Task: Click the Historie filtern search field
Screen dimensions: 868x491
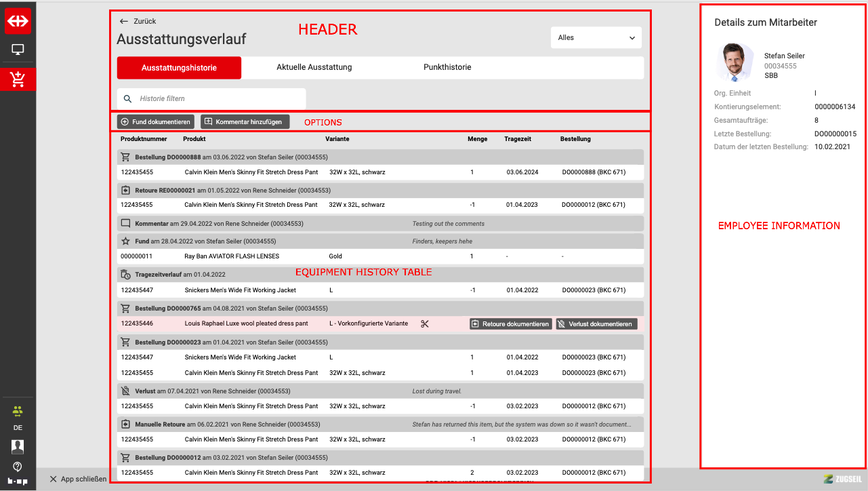Action: (x=217, y=99)
